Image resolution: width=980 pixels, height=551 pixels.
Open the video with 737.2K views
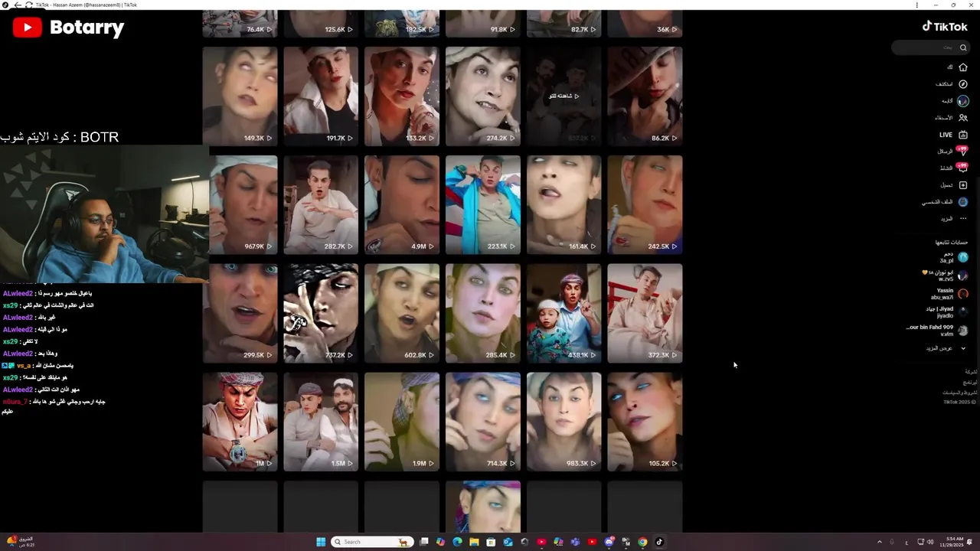[x=321, y=313]
